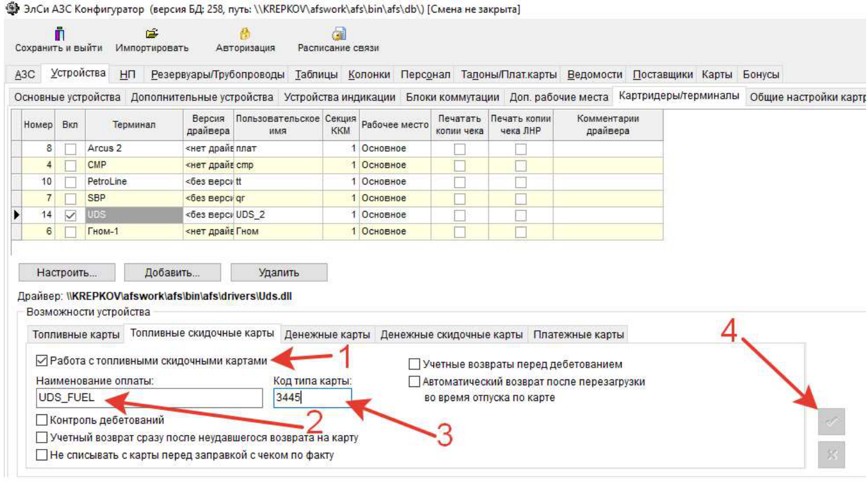
Task: Click the Сохранить и выйти toolbar icon
Action: 60,34
